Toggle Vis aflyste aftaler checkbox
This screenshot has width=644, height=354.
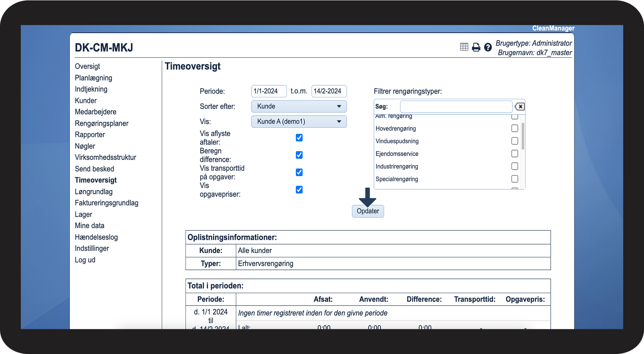point(299,138)
